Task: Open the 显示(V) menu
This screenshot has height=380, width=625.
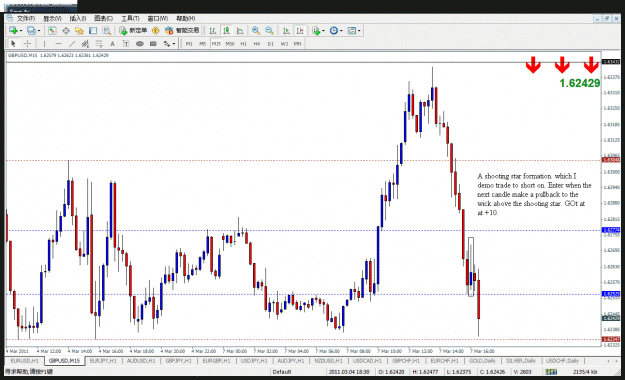Action: click(52, 18)
